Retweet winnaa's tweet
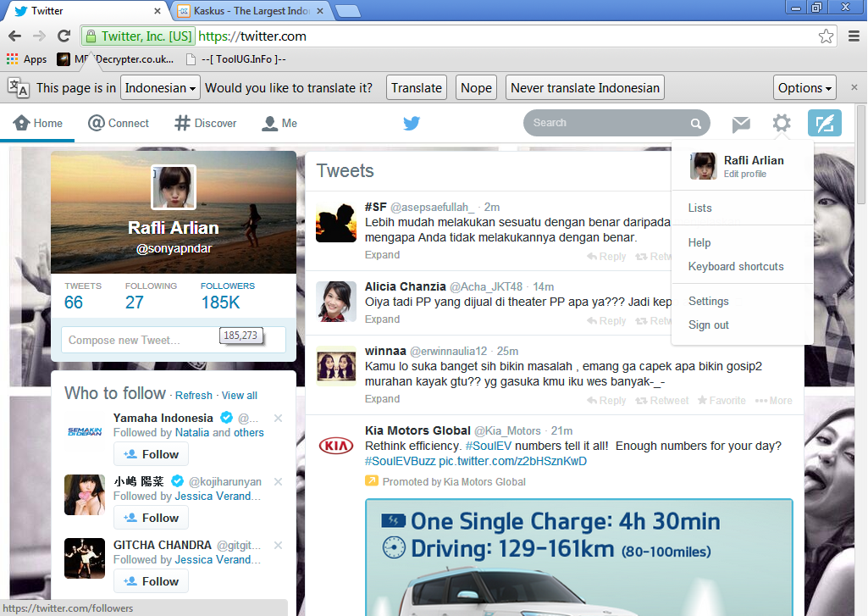The height and width of the screenshot is (616, 868). [x=662, y=401]
